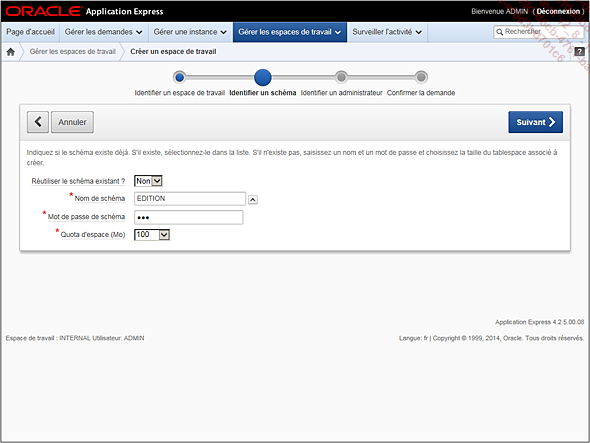Click the home icon in breadcrumb

pos(11,52)
